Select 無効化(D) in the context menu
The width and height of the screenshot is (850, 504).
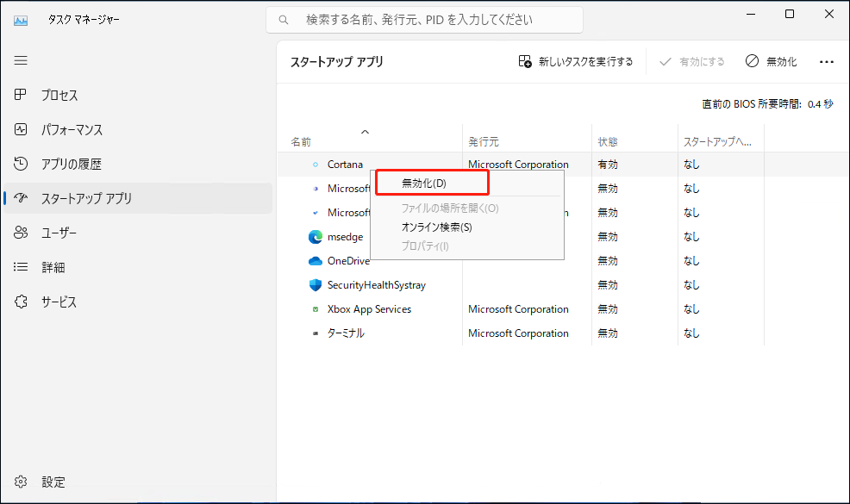(431, 182)
